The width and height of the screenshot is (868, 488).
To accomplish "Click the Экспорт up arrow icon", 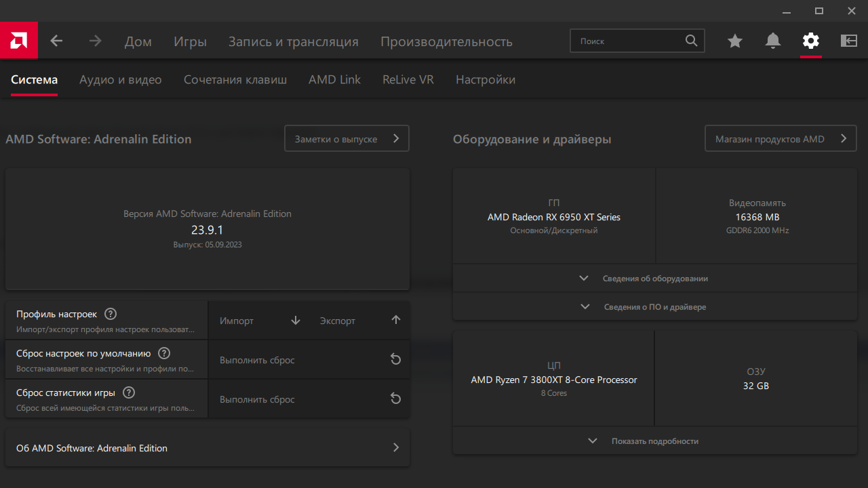I will (396, 320).
